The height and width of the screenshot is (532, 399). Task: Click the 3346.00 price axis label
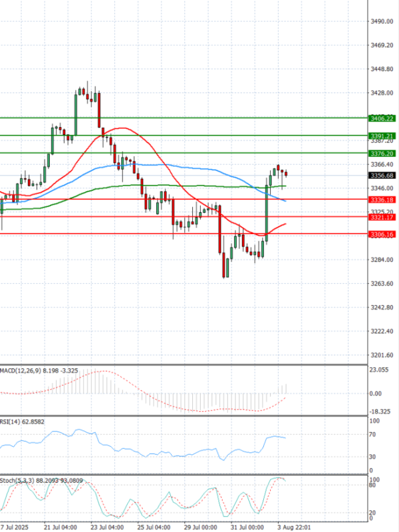coord(382,188)
